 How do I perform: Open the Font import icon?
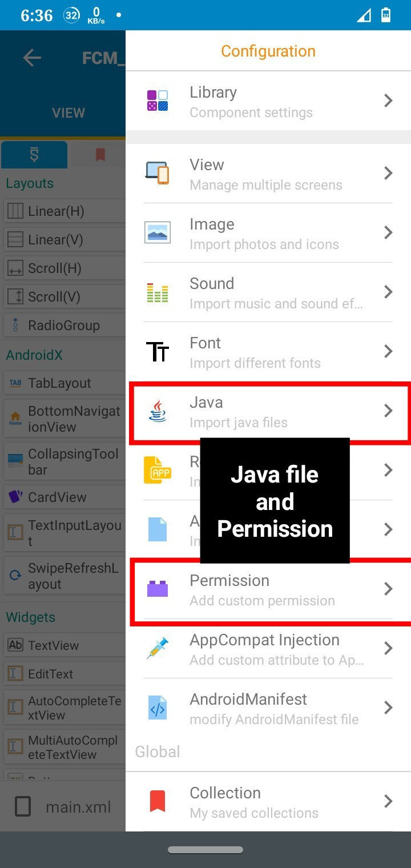158,352
